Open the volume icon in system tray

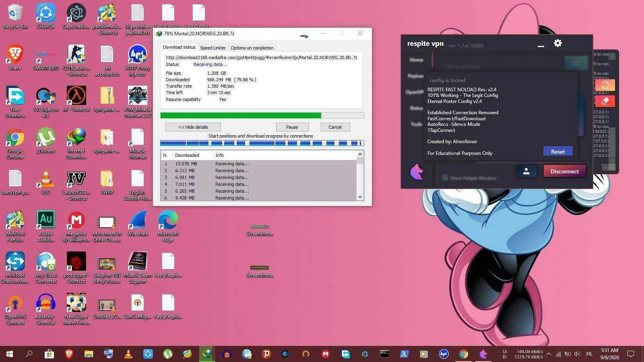tap(577, 354)
